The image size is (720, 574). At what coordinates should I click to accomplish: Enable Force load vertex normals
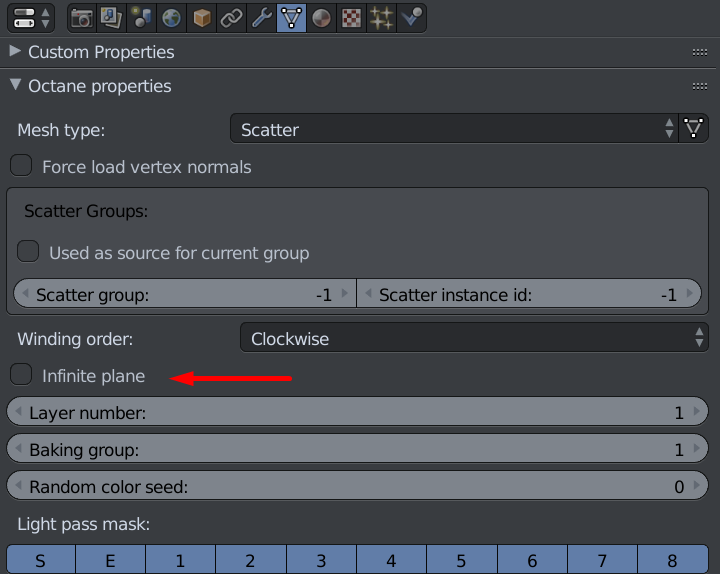[x=21, y=166]
